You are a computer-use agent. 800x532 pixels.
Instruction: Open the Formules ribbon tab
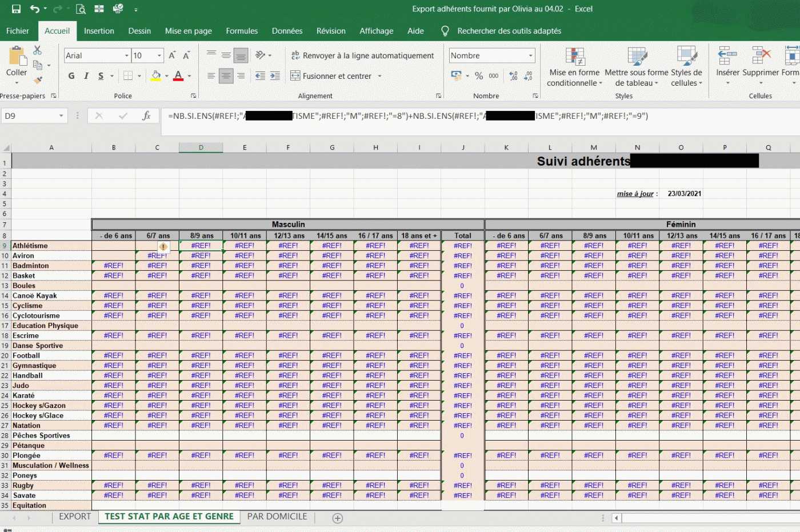241,31
